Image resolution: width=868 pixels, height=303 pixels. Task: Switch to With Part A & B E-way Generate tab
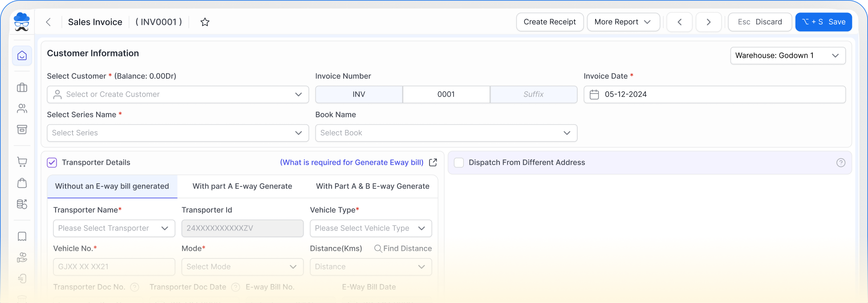(x=373, y=186)
